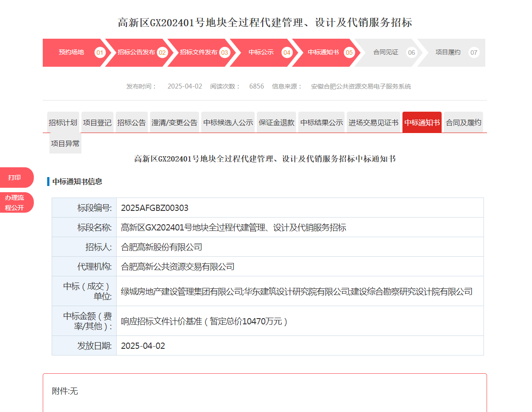Screen dimensions: 532x412
Task: View the 中标候选人公示 tab
Action: tap(228, 122)
